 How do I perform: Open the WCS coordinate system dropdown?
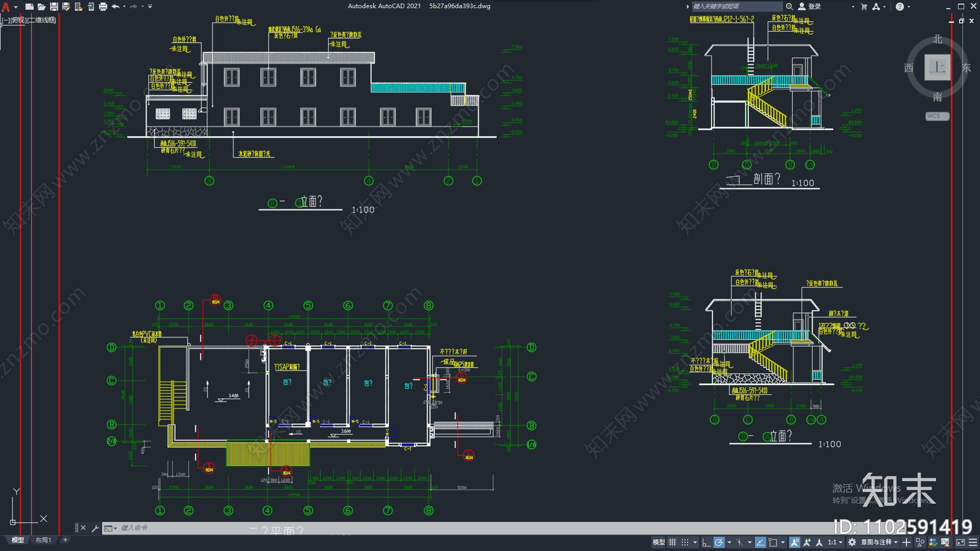937,116
